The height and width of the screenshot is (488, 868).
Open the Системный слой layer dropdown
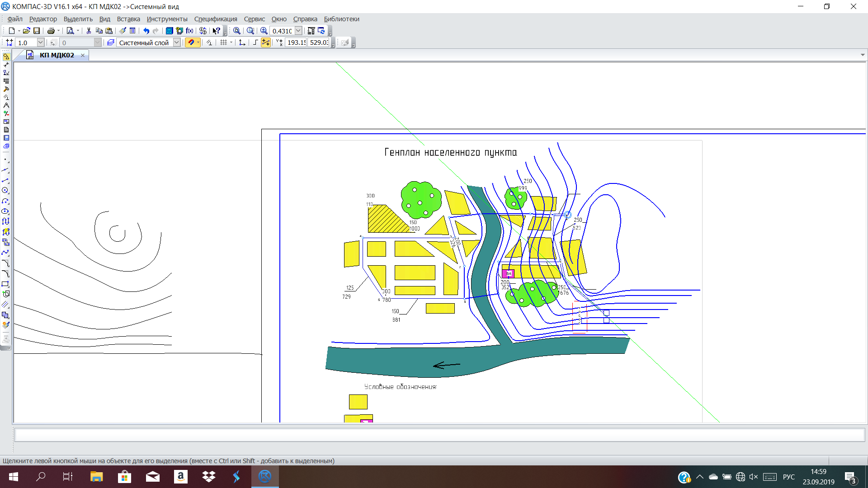pos(177,42)
